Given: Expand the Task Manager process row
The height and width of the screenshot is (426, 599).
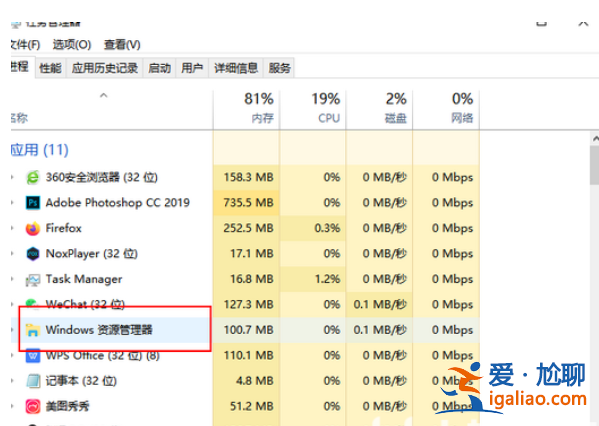Looking at the screenshot, I should coord(12,279).
